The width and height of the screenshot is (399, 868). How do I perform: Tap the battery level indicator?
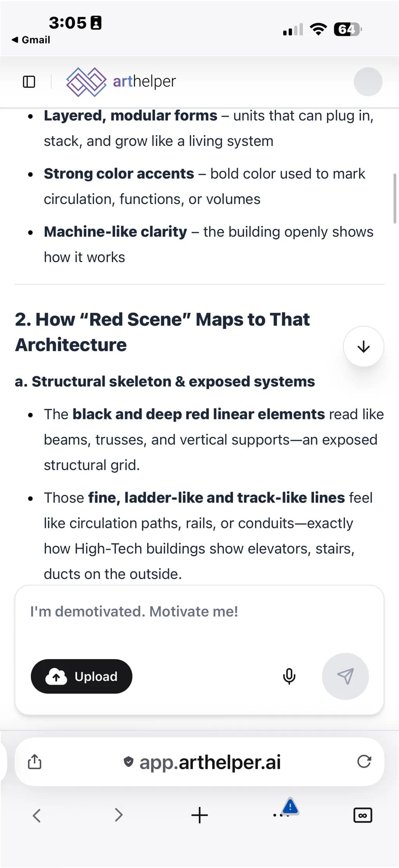pyautogui.click(x=348, y=29)
